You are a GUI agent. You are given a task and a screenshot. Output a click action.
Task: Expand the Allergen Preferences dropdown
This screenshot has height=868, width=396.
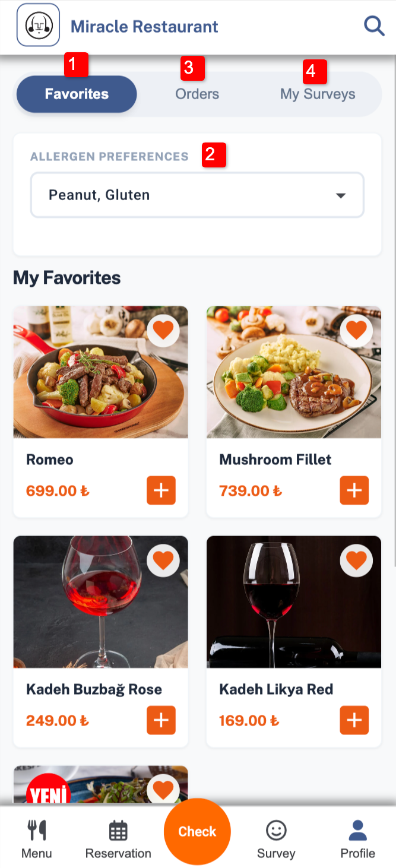point(197,195)
